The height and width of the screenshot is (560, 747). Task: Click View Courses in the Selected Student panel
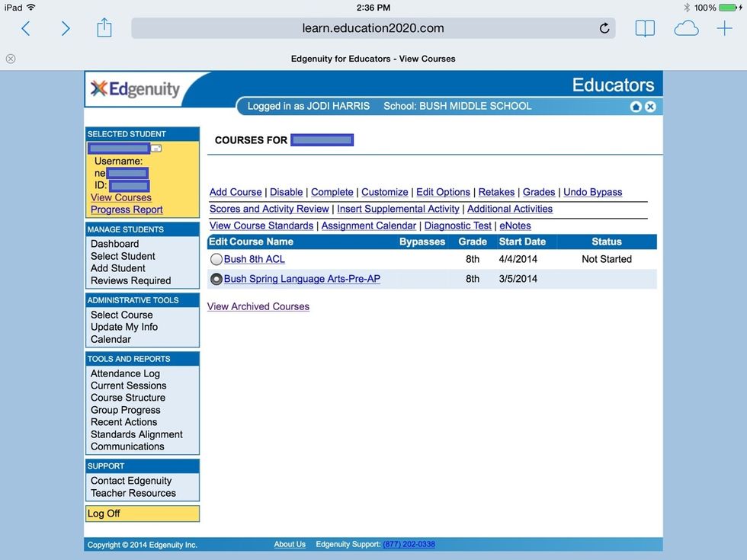[121, 197]
